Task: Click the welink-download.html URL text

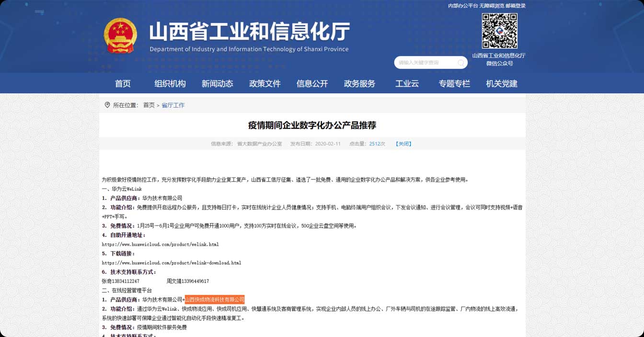Action: click(x=172, y=263)
